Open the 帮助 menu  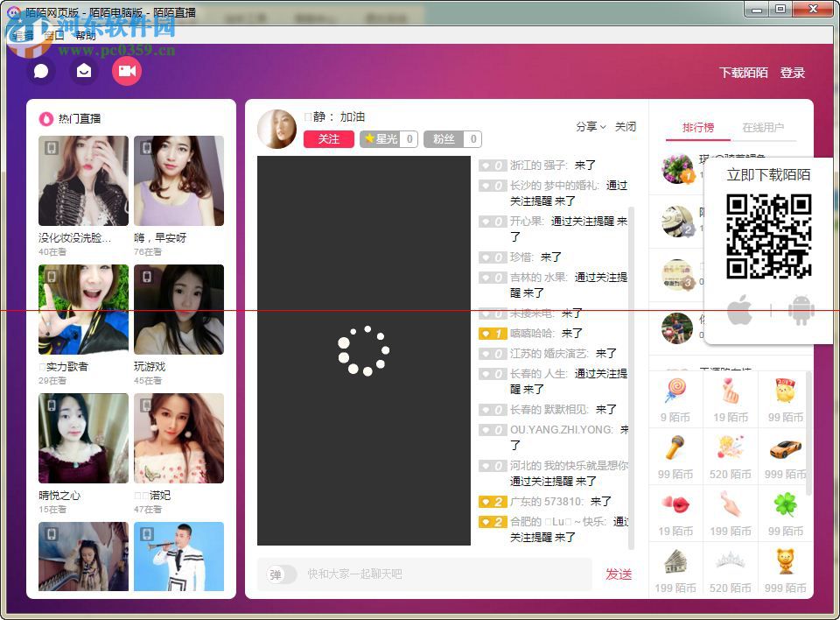(85, 35)
